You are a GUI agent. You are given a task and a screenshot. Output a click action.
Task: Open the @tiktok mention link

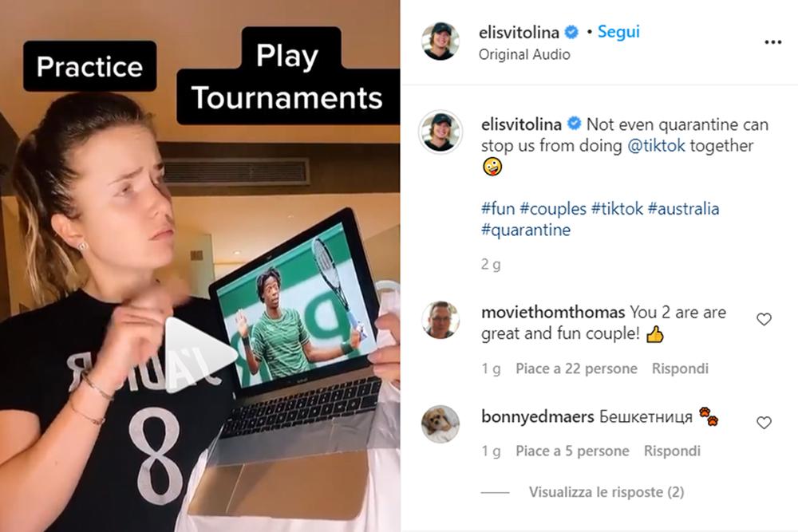tap(656, 146)
